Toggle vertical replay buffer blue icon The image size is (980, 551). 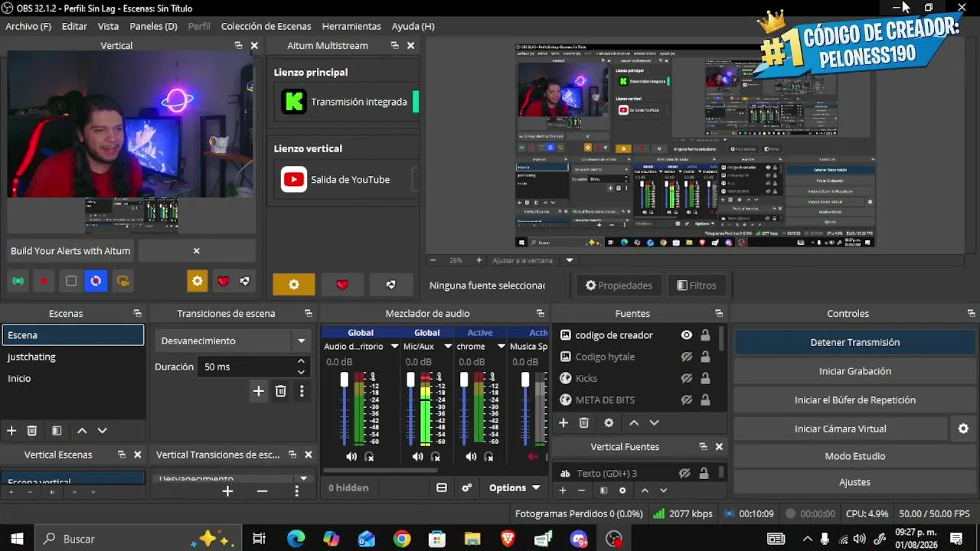point(96,281)
